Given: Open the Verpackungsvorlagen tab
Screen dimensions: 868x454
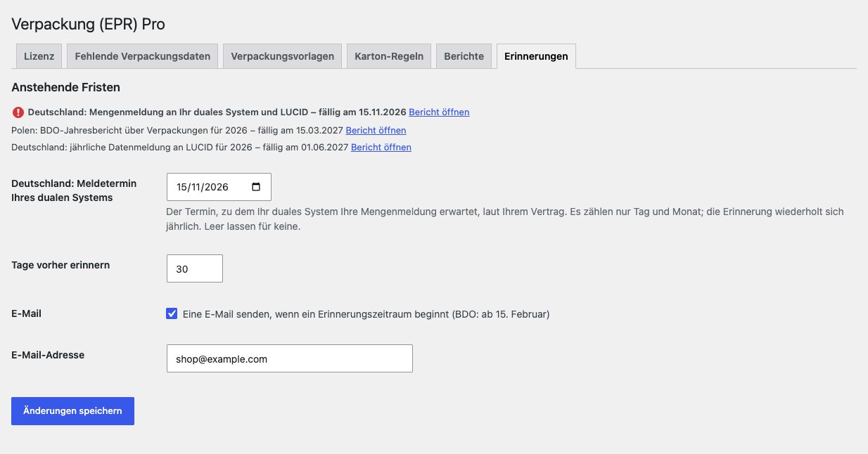Looking at the screenshot, I should click(x=283, y=56).
